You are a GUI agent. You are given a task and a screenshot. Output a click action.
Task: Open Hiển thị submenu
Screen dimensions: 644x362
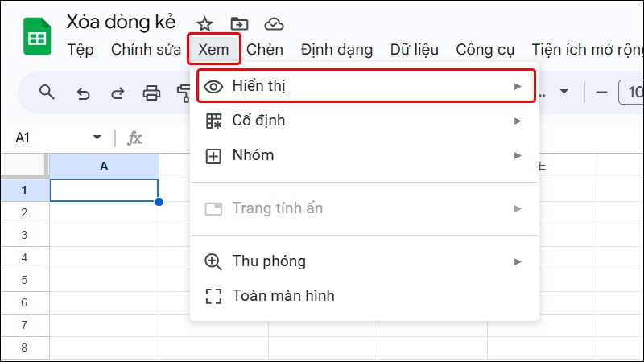coord(366,86)
